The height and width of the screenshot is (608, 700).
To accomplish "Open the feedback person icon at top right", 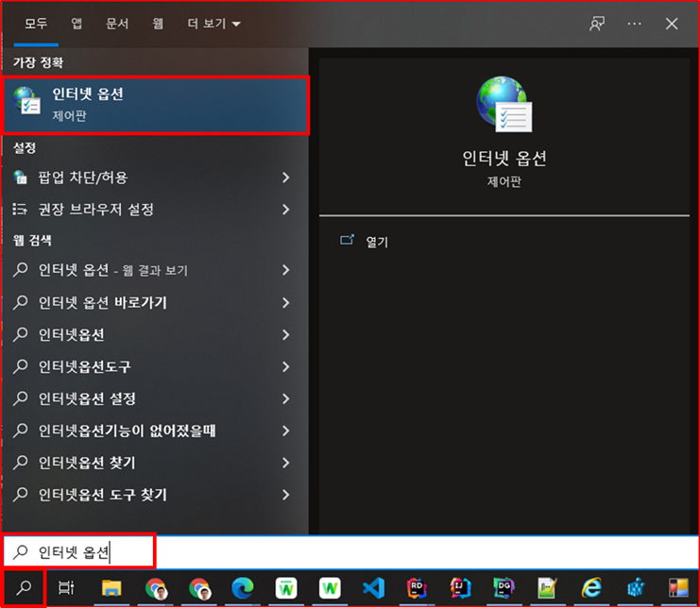I will tap(597, 24).
